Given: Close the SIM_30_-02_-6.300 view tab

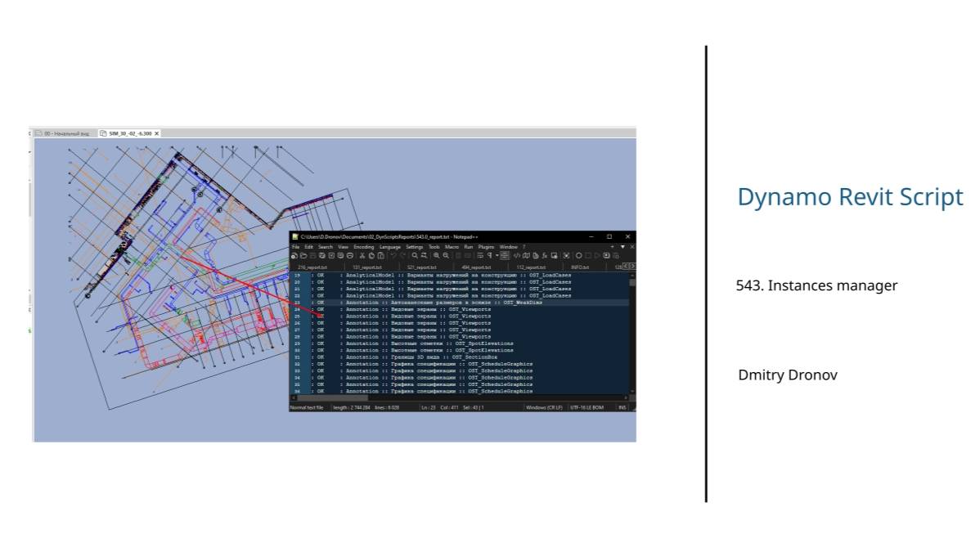Looking at the screenshot, I should [x=157, y=133].
